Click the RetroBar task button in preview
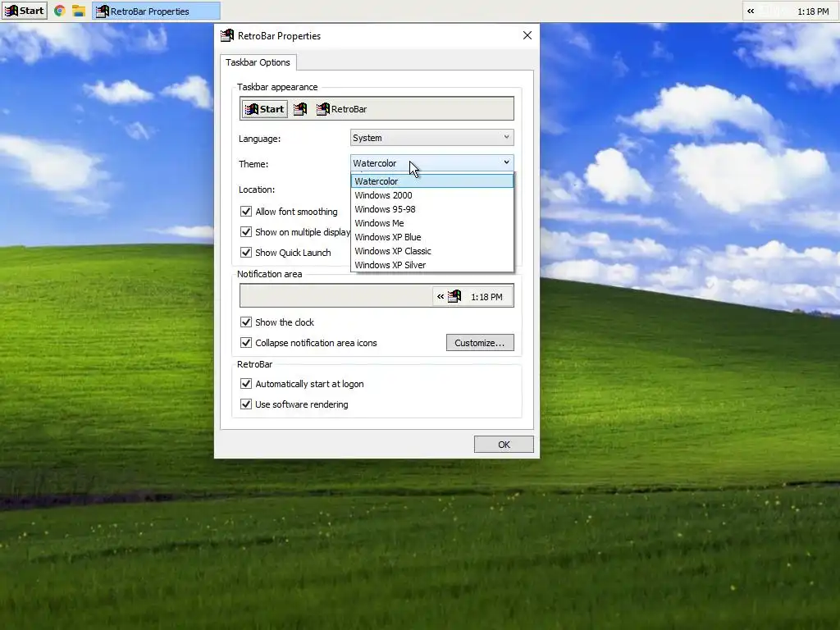 pos(342,109)
